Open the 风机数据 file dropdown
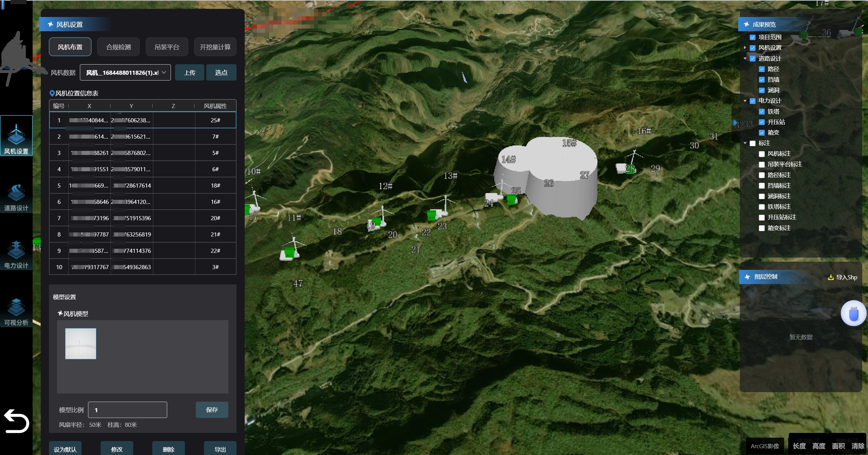The width and height of the screenshot is (868, 455). [125, 72]
